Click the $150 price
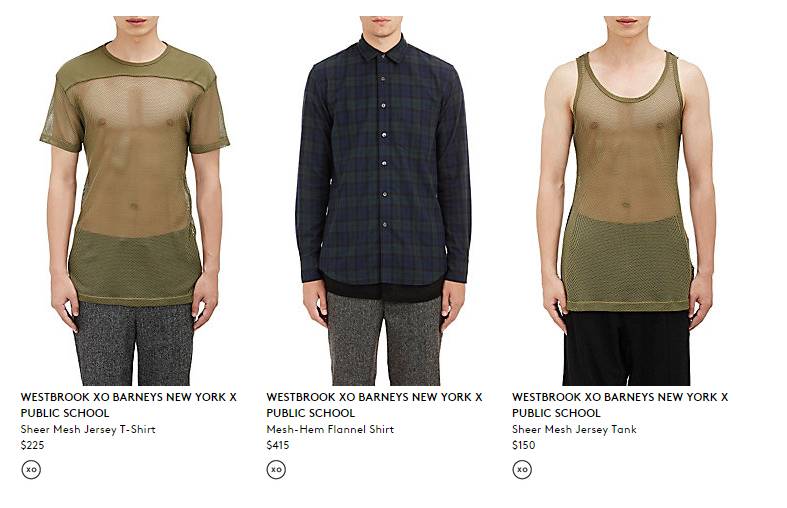 click(523, 445)
